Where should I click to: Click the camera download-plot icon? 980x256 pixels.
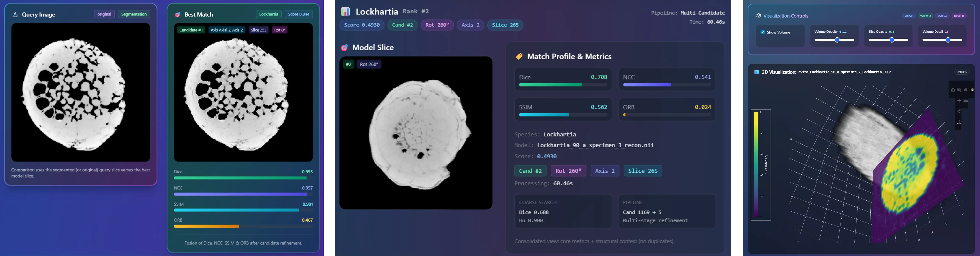click(x=953, y=90)
